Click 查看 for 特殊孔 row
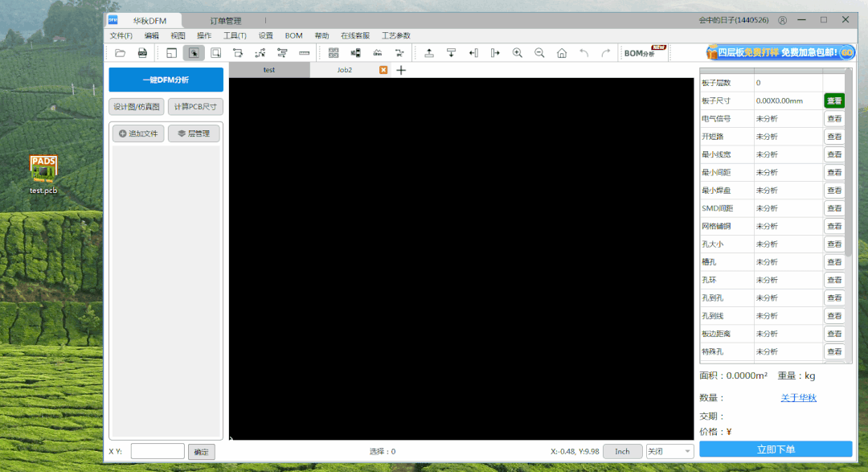The width and height of the screenshot is (868, 472). 834,351
